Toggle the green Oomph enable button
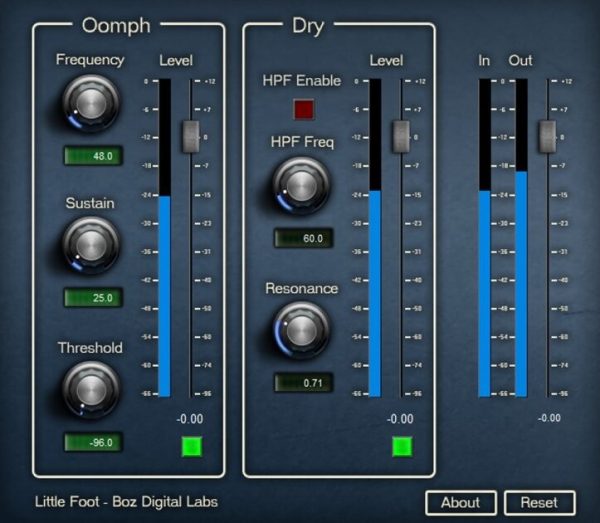600x523 pixels. (x=192, y=446)
